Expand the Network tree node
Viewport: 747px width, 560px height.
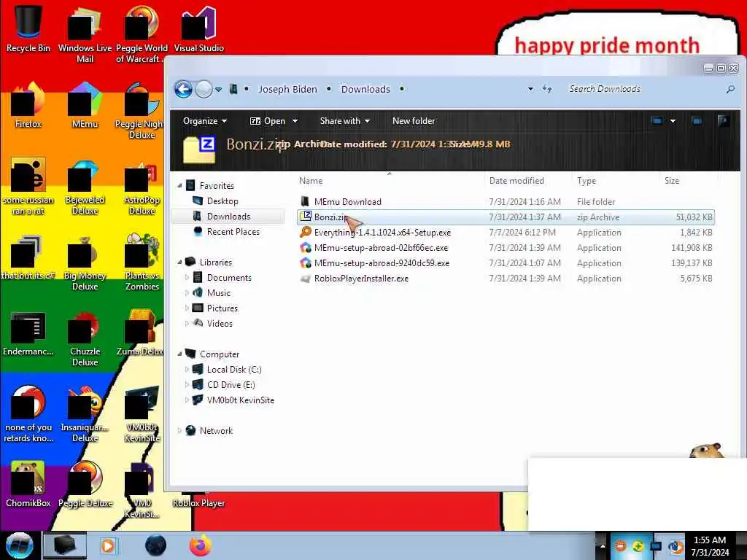179,430
